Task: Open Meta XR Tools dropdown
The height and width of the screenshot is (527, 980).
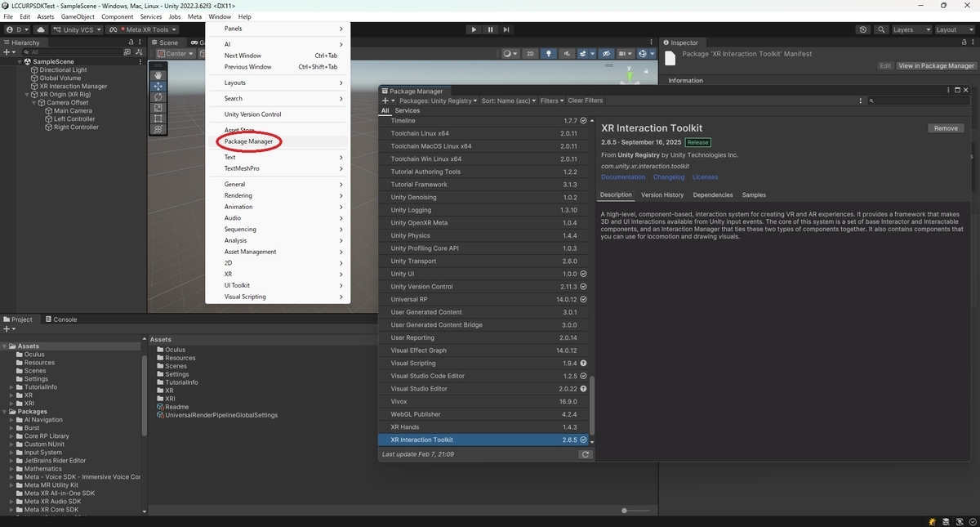Action: coord(144,29)
